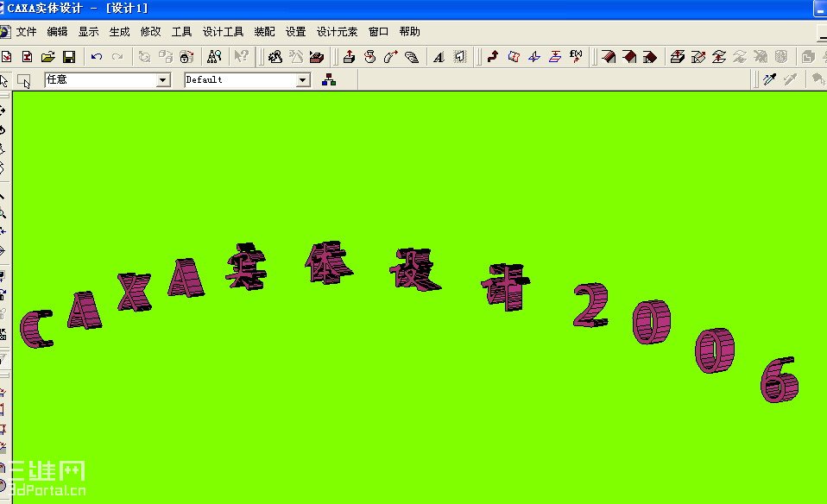Click the grayed cylinder mesh icon

pos(781,56)
